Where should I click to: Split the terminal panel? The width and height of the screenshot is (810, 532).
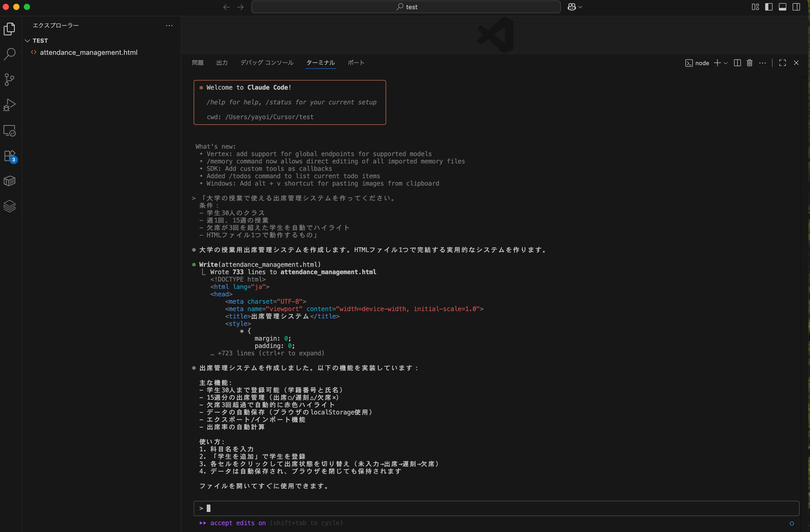[737, 63]
